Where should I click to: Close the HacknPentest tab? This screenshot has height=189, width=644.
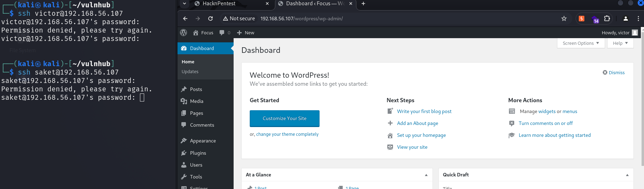267,3
